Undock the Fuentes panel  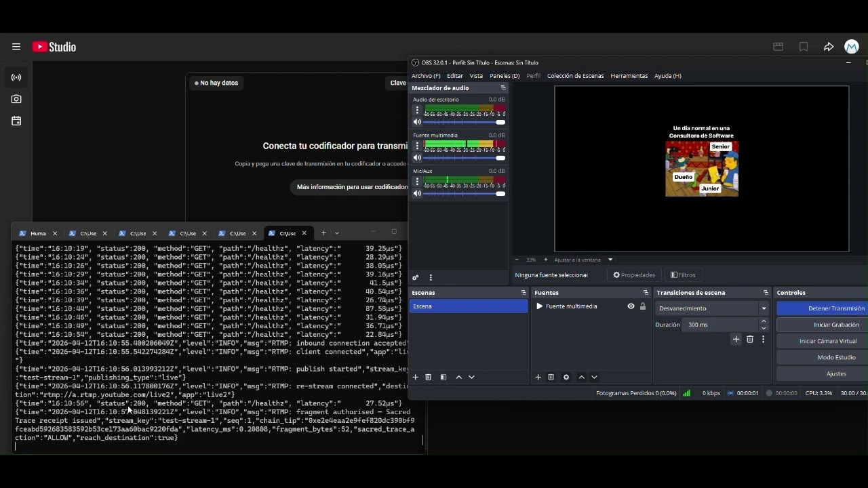pyautogui.click(x=646, y=293)
